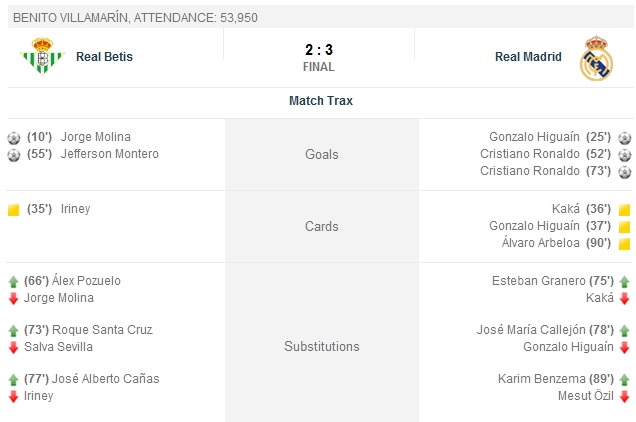This screenshot has width=636, height=422.
Task: Click the yellow card icon beside Álvaro Arbeloa
Action: pyautogui.click(x=624, y=244)
